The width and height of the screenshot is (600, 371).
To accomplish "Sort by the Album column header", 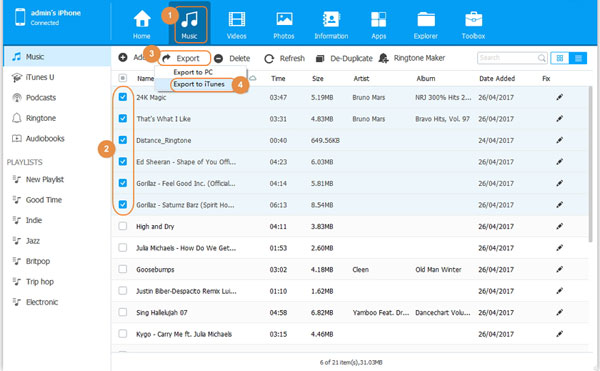I will 426,78.
